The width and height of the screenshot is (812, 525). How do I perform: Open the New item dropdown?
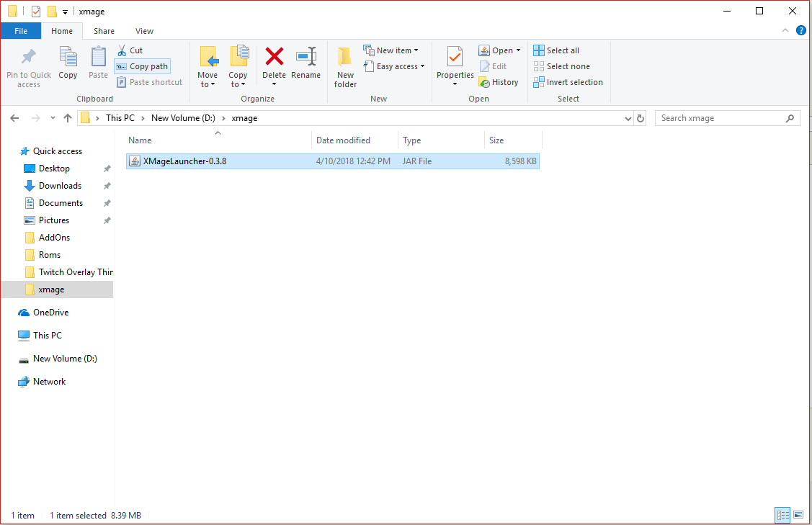(x=391, y=50)
